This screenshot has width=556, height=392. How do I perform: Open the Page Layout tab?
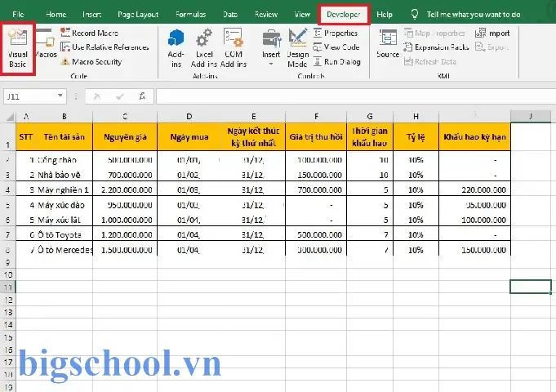[138, 15]
